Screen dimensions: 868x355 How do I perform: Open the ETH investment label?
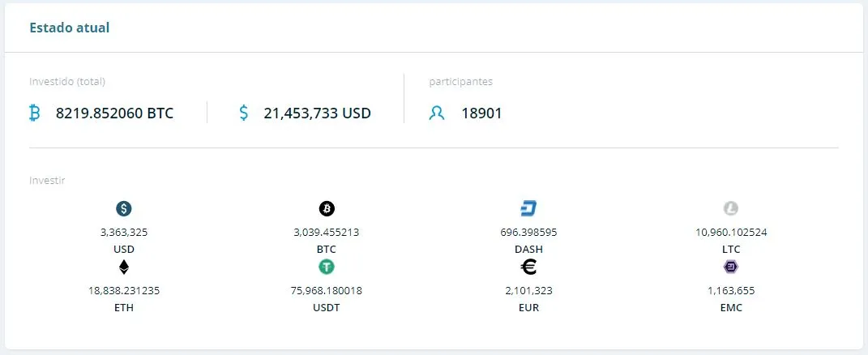point(124,307)
